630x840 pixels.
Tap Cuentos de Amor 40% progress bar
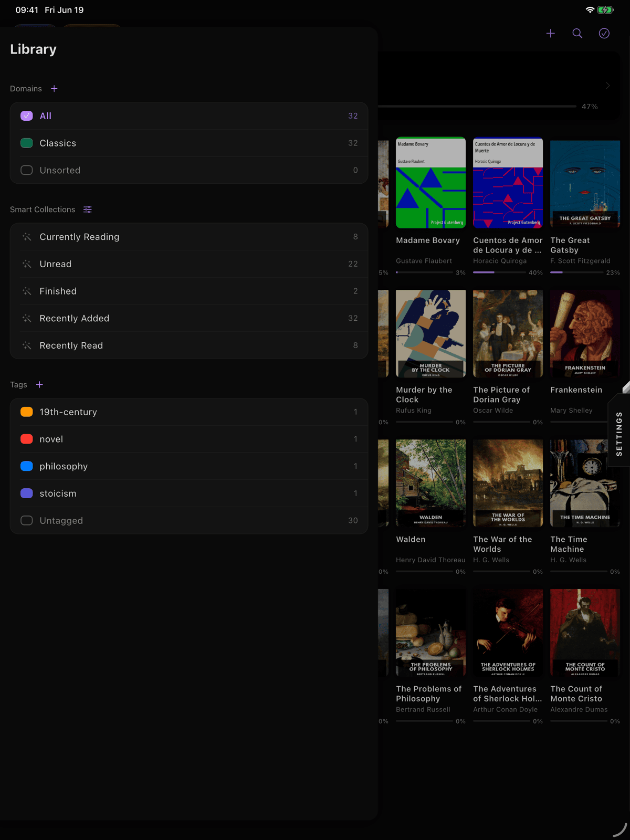[x=500, y=272]
